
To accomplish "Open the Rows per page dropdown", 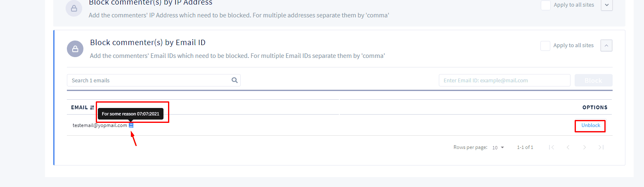I will [x=498, y=148].
